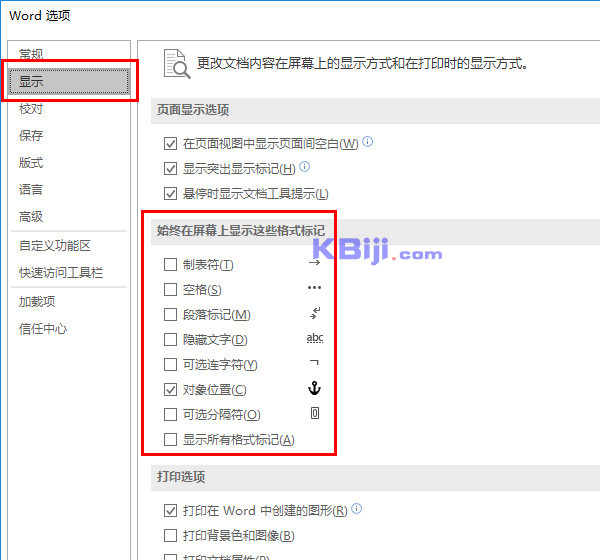Click the space dots symbol icon
This screenshot has width=600, height=560.
click(315, 287)
